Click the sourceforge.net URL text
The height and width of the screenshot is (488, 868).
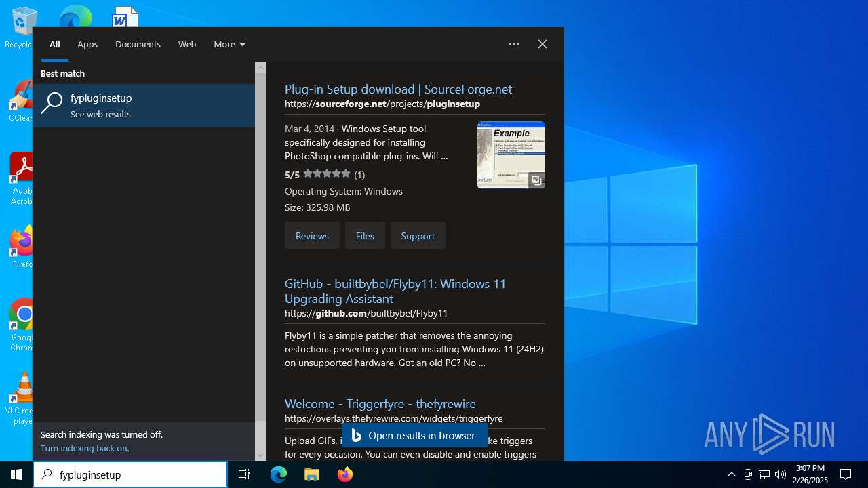click(382, 104)
